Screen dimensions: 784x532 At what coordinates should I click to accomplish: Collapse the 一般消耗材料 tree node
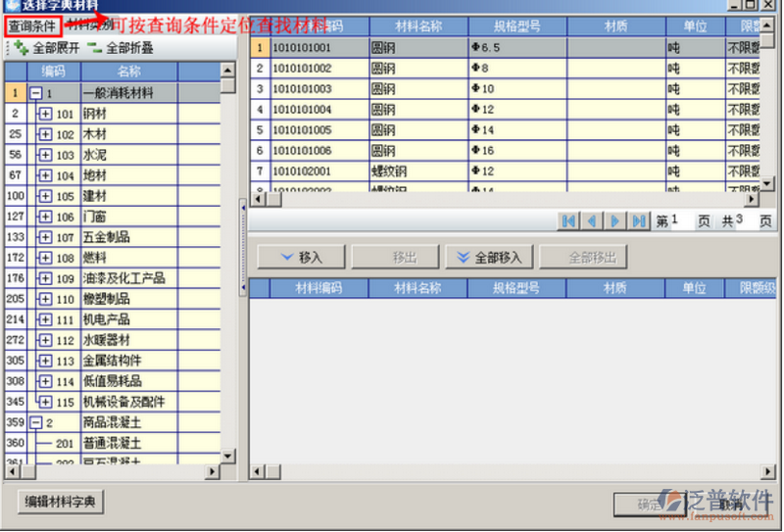[35, 93]
